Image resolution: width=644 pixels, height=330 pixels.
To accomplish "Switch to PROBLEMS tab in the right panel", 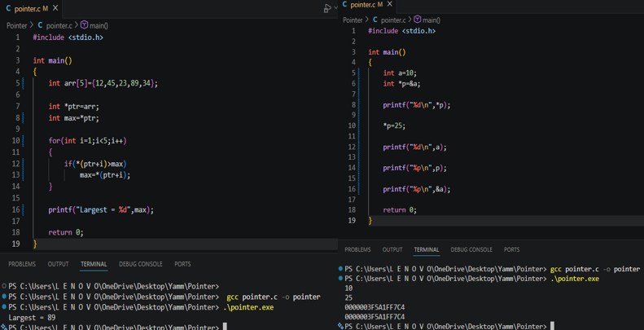I will [x=357, y=250].
